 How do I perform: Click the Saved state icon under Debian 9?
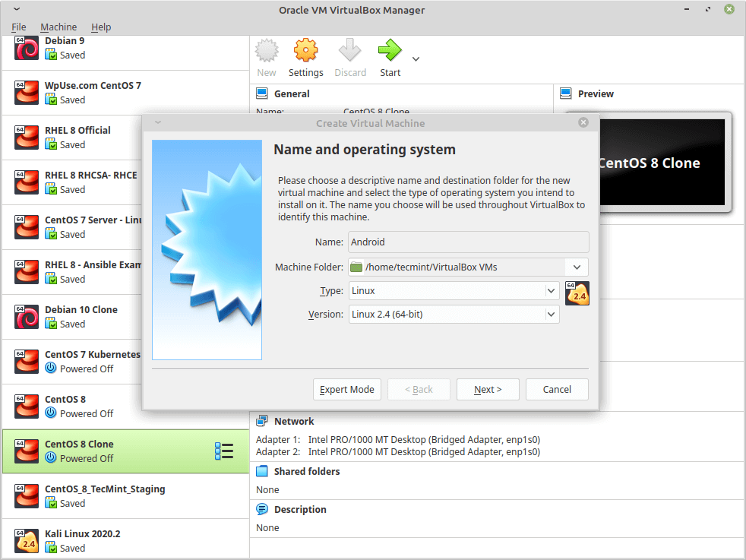tap(51, 55)
